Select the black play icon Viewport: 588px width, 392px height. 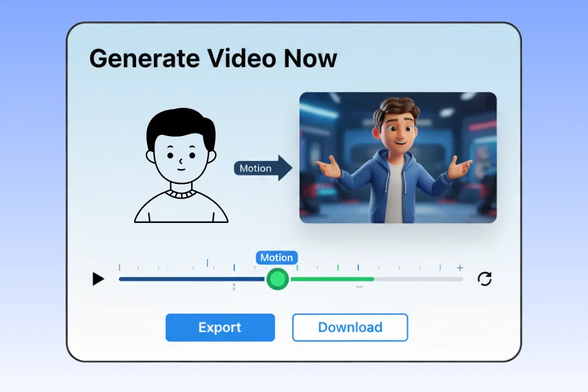(x=98, y=279)
